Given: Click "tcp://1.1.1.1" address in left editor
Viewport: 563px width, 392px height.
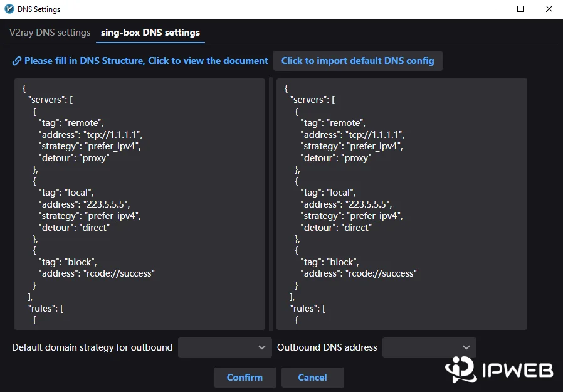Looking at the screenshot, I should tap(113, 135).
